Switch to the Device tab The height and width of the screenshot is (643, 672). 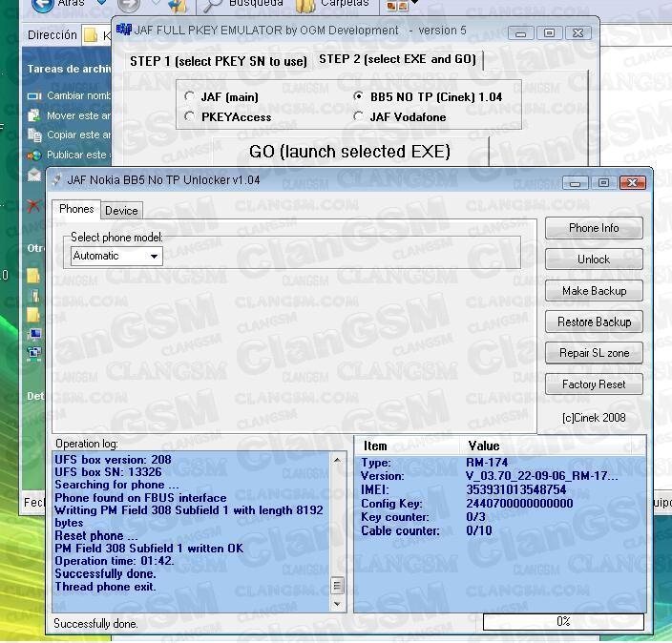121,211
